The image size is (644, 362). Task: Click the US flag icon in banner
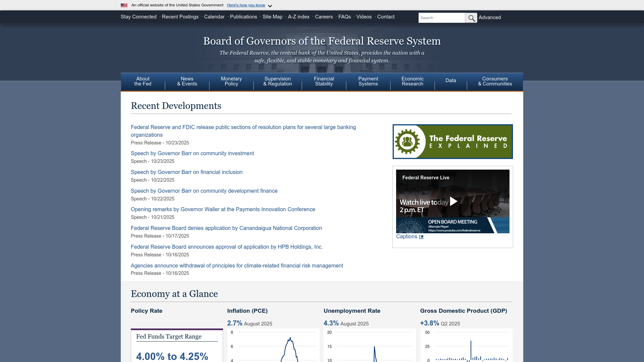124,5
